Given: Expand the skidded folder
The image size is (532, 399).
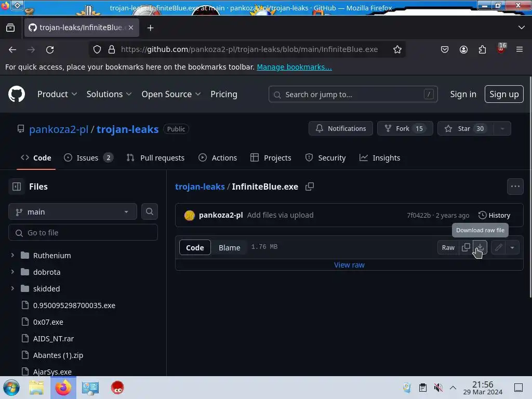Looking at the screenshot, I should (x=12, y=288).
